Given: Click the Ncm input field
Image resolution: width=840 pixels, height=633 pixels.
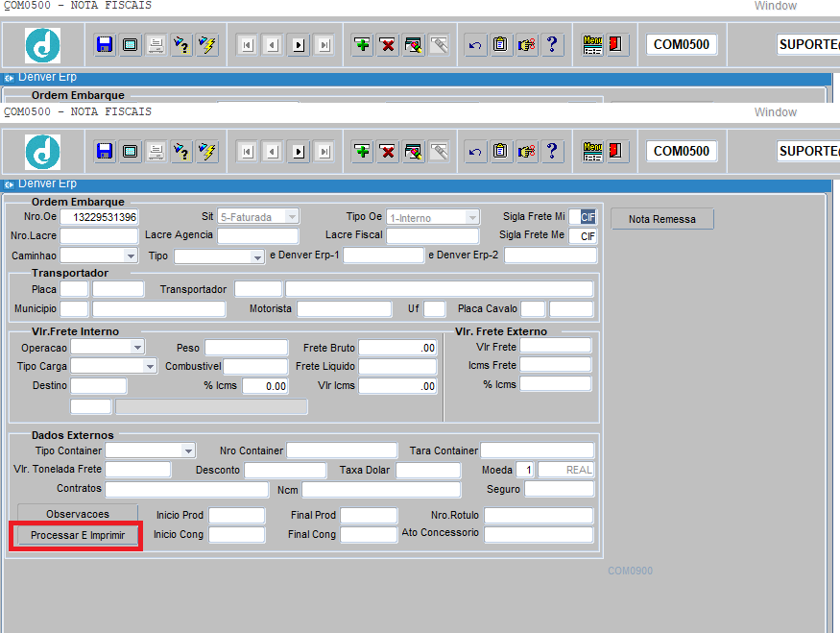Looking at the screenshot, I should [x=381, y=489].
